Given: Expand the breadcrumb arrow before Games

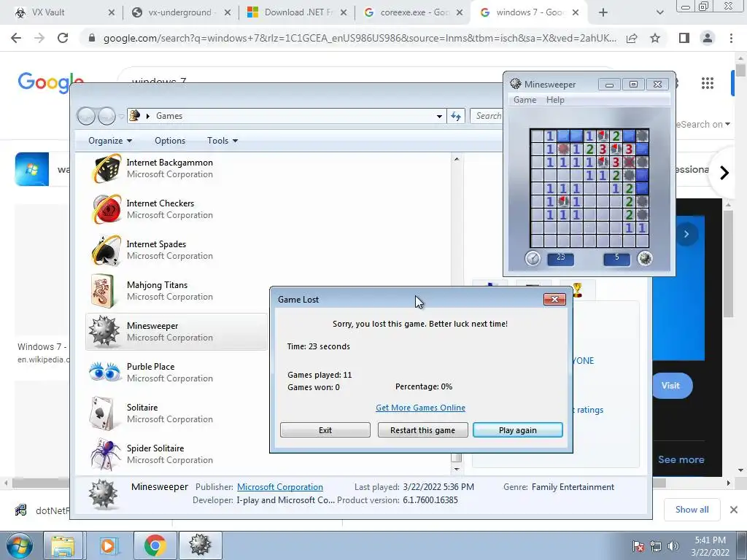Looking at the screenshot, I should (x=148, y=116).
